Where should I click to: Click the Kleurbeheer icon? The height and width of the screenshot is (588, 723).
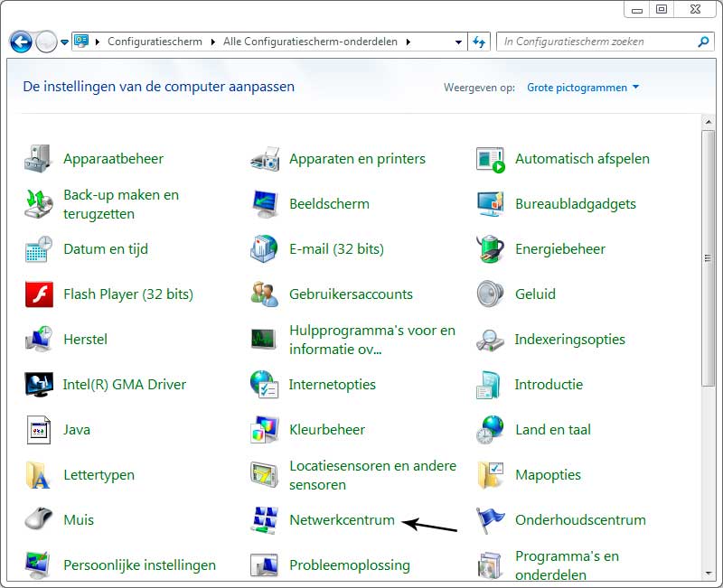tap(265, 429)
